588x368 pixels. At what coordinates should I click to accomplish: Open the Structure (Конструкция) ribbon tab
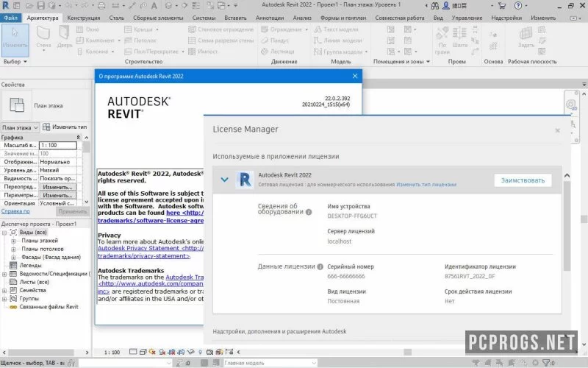coord(84,18)
